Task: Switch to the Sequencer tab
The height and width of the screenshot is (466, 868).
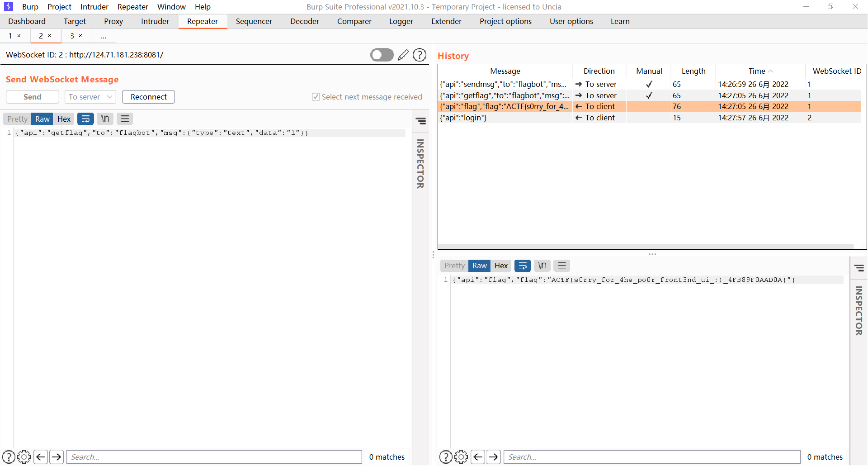Action: click(x=254, y=21)
